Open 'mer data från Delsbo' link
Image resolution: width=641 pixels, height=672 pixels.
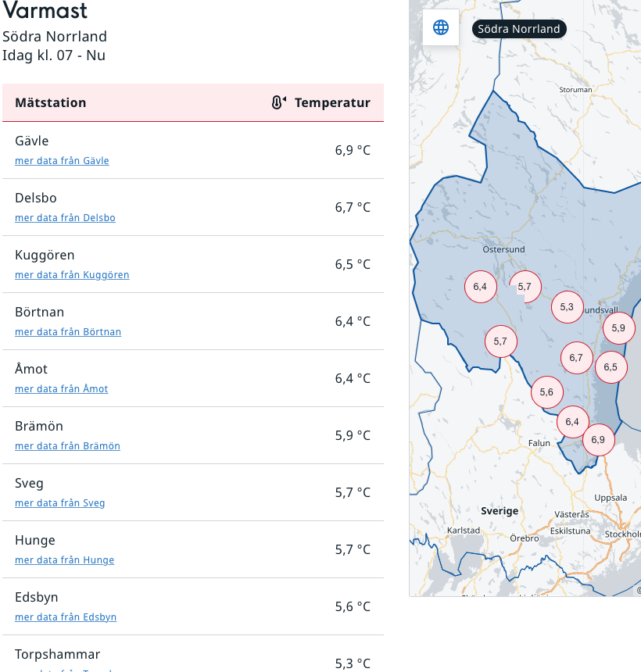pos(65,218)
